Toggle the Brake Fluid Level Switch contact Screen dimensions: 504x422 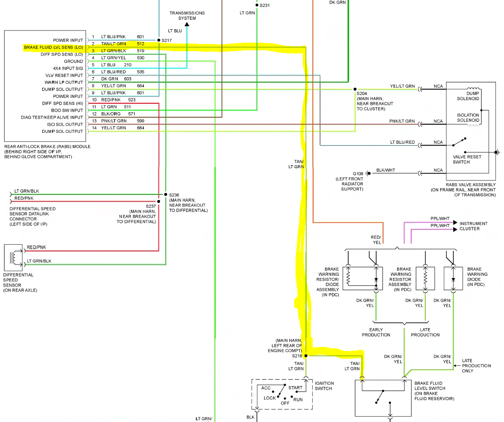tap(381, 396)
